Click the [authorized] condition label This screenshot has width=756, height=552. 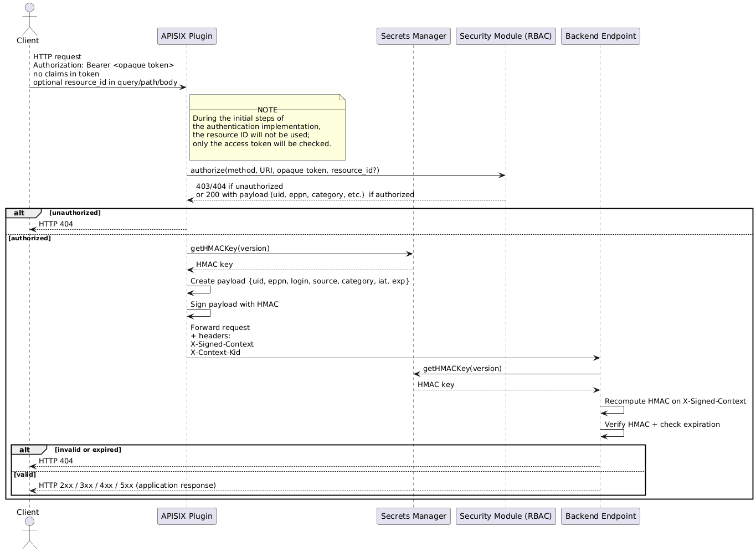(29, 238)
